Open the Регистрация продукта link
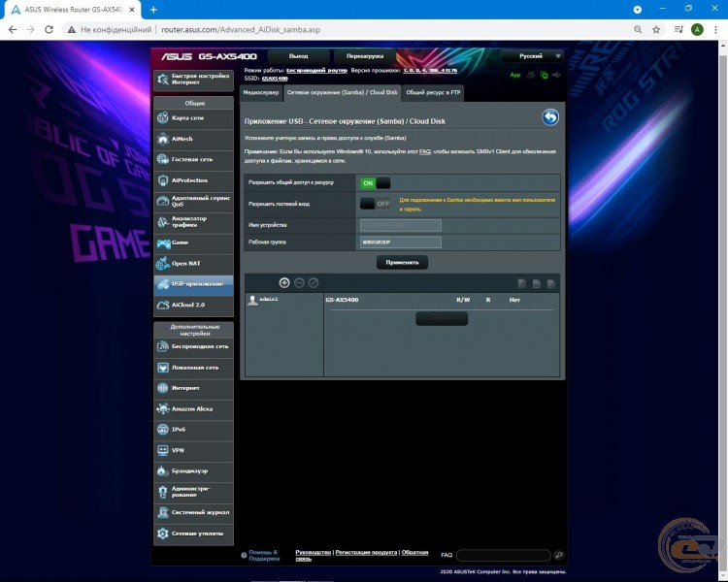The height and width of the screenshot is (582, 728). coord(366,552)
